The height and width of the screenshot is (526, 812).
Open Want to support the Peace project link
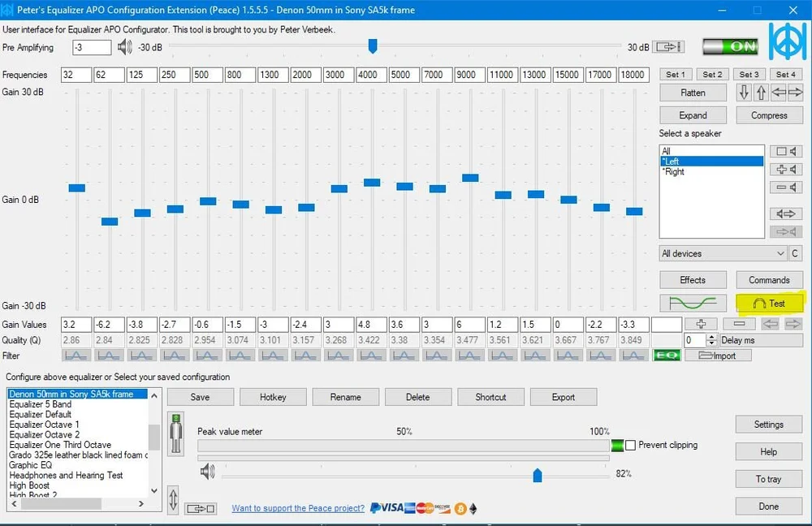click(298, 508)
